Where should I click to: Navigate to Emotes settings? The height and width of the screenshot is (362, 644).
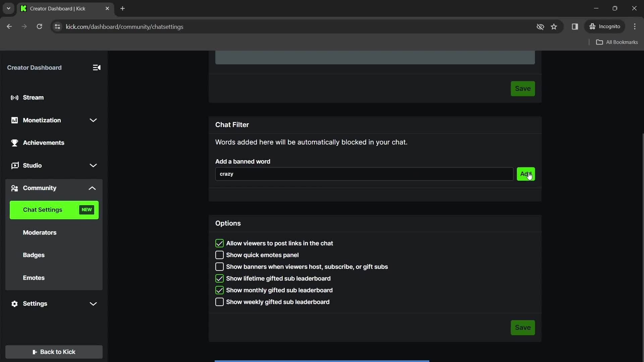[x=34, y=278]
